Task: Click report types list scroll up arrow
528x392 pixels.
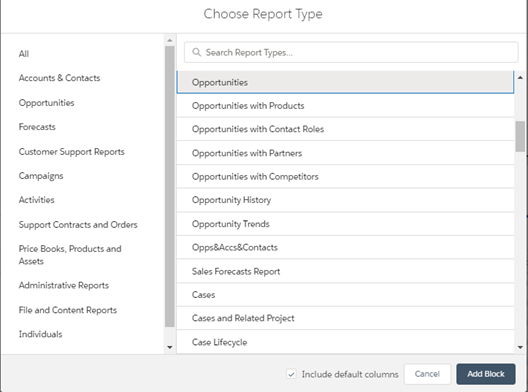Action: click(520, 78)
